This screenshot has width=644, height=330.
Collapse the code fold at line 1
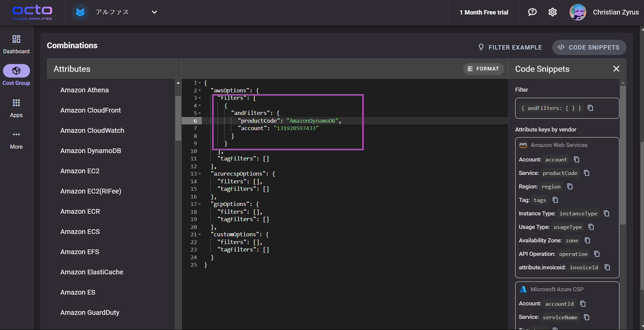200,83
